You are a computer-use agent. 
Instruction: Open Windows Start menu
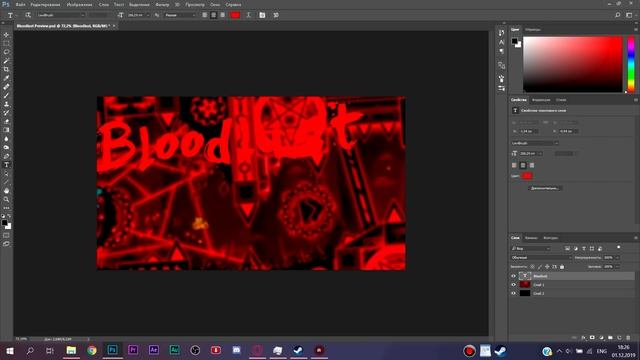(10, 351)
